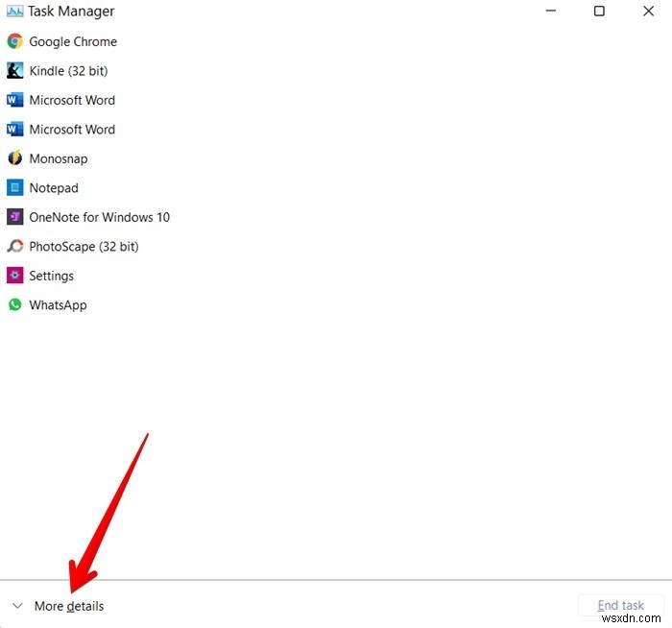Minimize the Task Manager window
672x628 pixels.
551,11
